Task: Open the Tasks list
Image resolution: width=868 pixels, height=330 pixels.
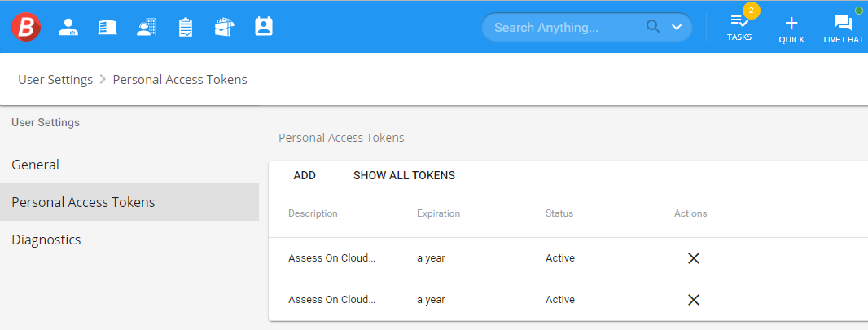Action: tap(739, 27)
